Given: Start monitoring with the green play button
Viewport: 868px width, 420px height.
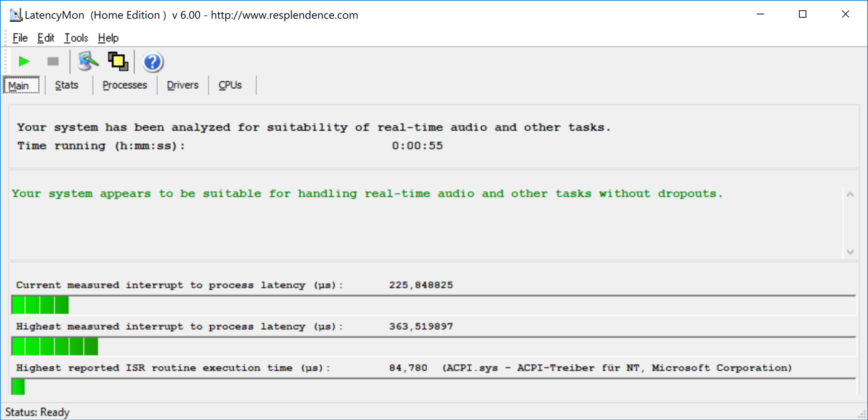Looking at the screenshot, I should (x=24, y=61).
